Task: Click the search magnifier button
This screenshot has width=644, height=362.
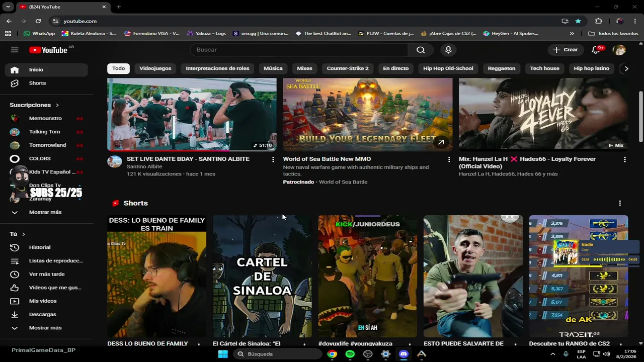Action: pyautogui.click(x=421, y=50)
